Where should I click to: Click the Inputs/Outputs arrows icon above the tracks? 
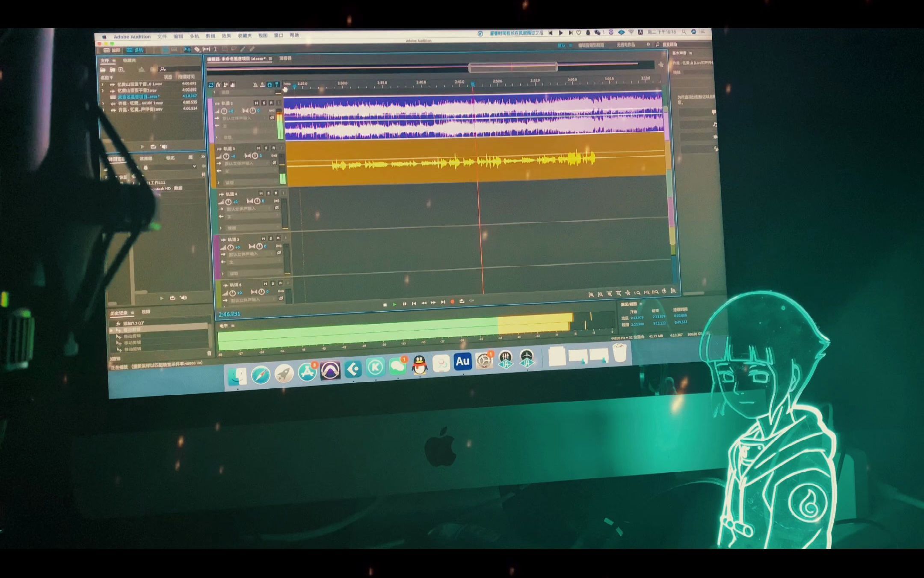click(211, 85)
